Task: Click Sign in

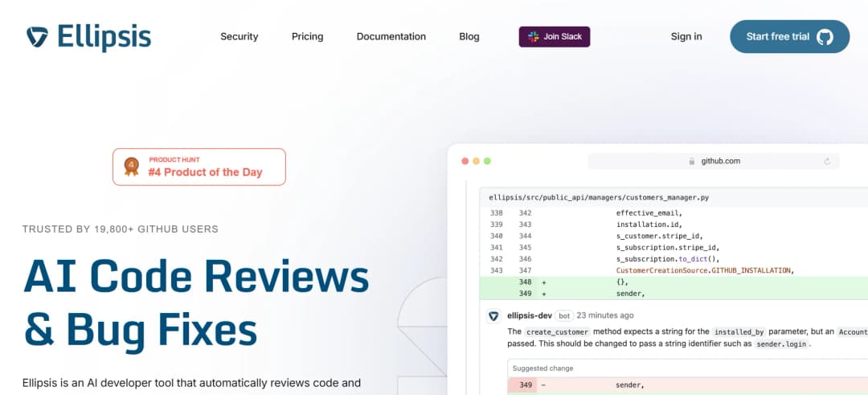Action: coord(686,36)
